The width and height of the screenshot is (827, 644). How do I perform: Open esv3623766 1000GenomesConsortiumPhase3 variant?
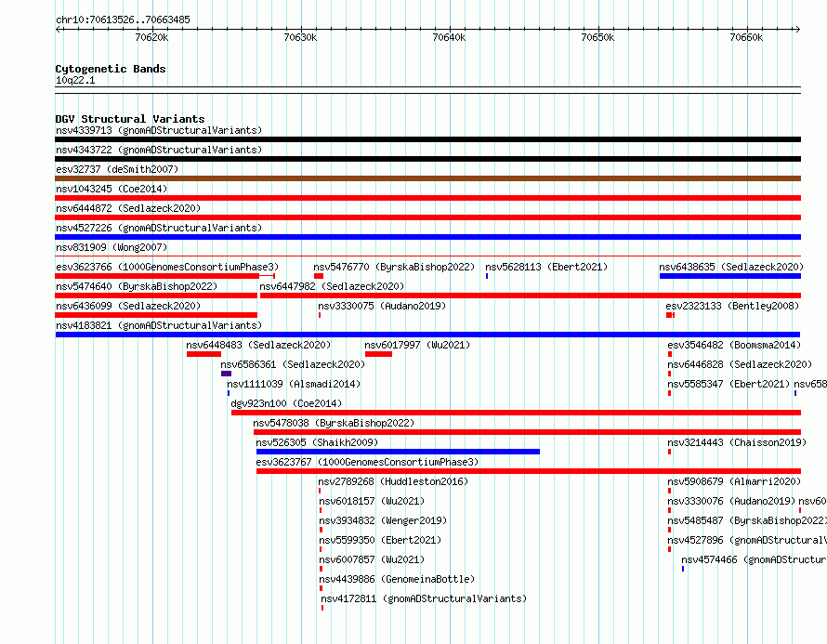[x=167, y=267]
